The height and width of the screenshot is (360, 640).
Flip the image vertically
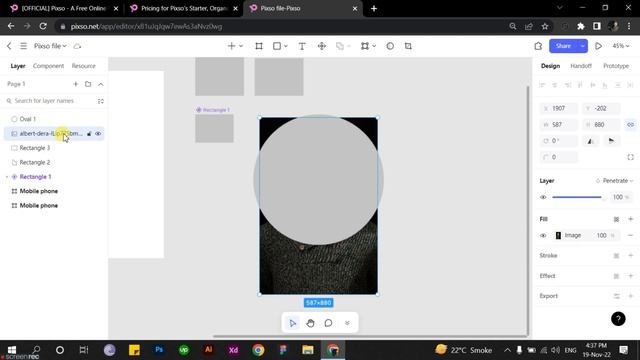pos(611,141)
